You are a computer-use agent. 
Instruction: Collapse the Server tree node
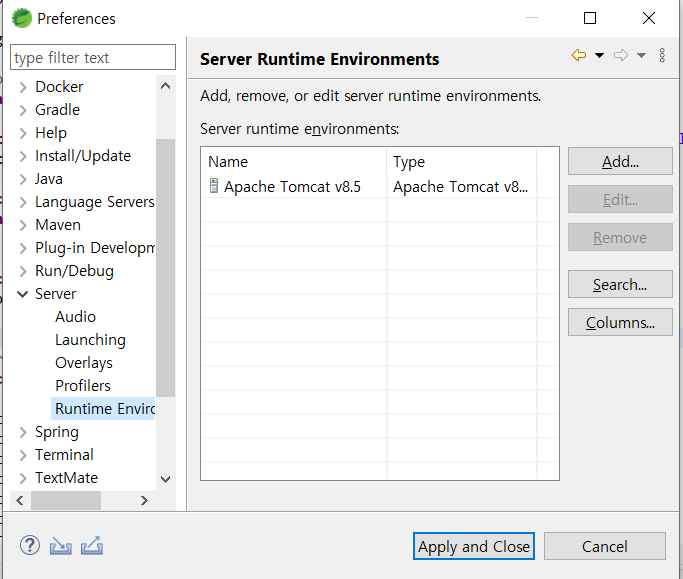pos(23,294)
